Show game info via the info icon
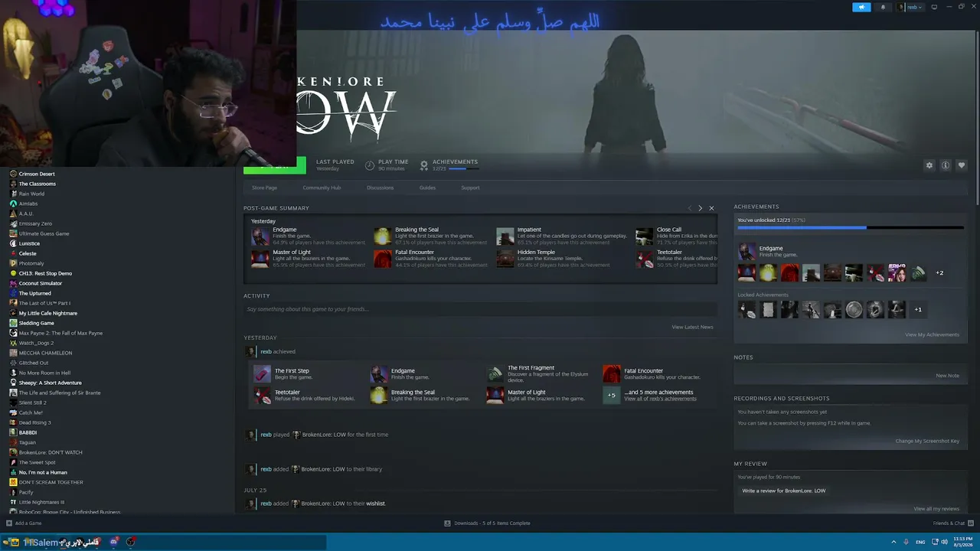This screenshot has height=551, width=980. (946, 165)
